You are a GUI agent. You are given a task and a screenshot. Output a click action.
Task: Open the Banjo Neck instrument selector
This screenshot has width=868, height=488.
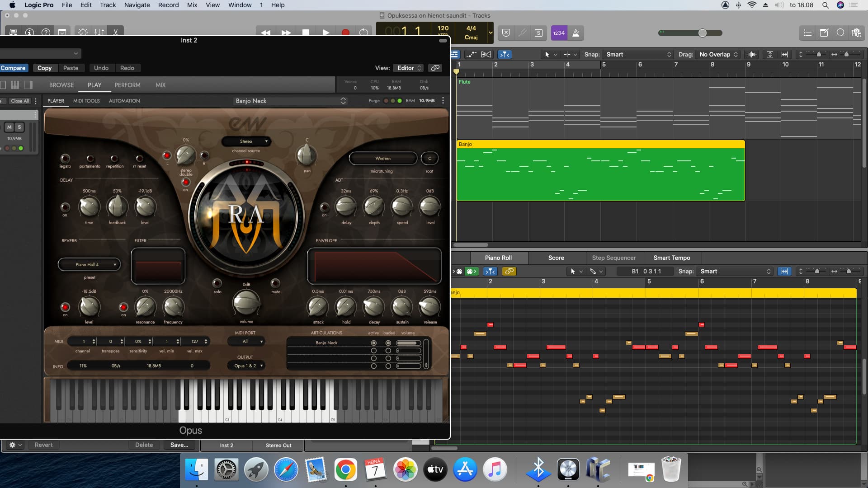click(290, 101)
